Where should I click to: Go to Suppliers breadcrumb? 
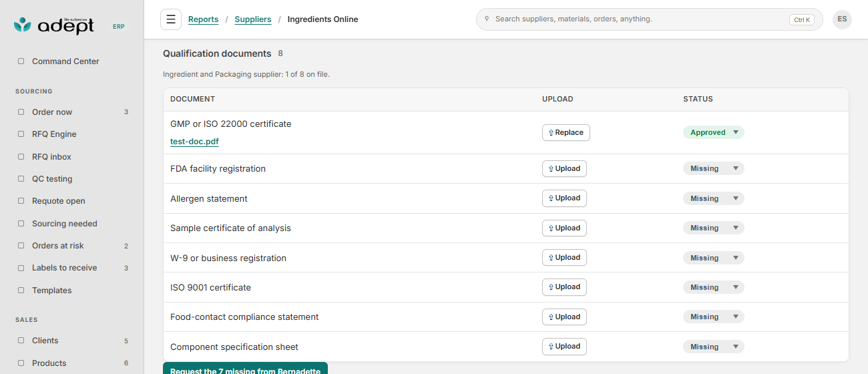click(253, 19)
